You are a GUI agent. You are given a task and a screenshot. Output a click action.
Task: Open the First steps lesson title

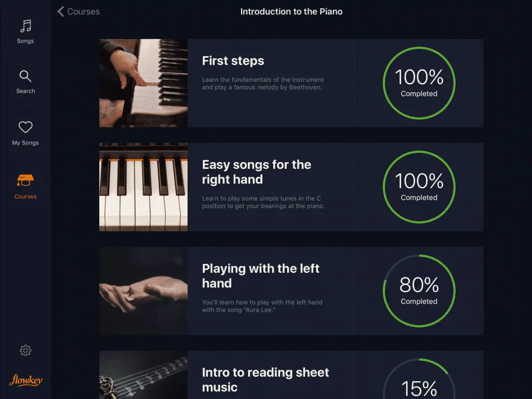click(233, 61)
